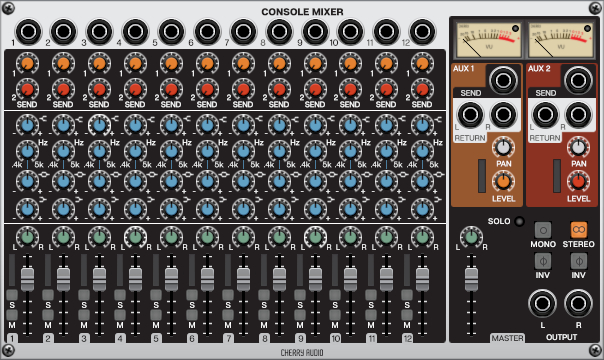
Task: Click the AUX 1 send output jack
Action: click(503, 80)
